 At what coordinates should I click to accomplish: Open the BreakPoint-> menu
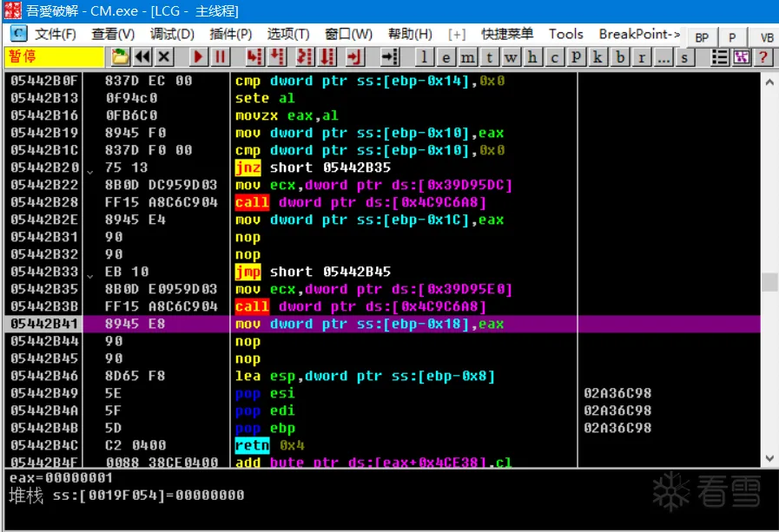(x=639, y=34)
